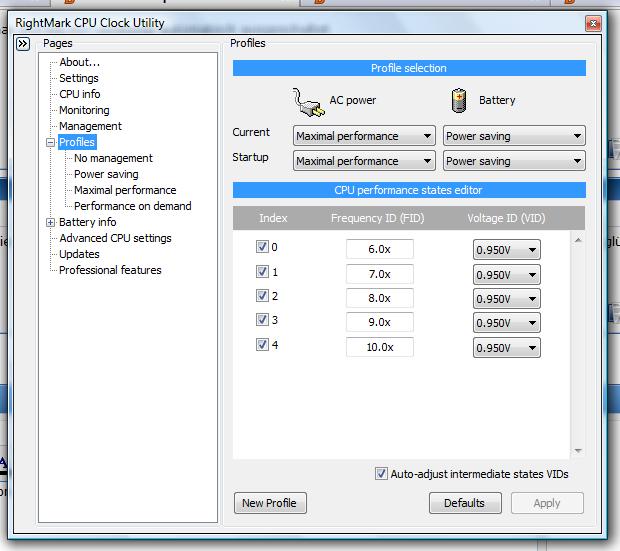Go to the Updates page
The width and height of the screenshot is (620, 551).
(x=79, y=254)
